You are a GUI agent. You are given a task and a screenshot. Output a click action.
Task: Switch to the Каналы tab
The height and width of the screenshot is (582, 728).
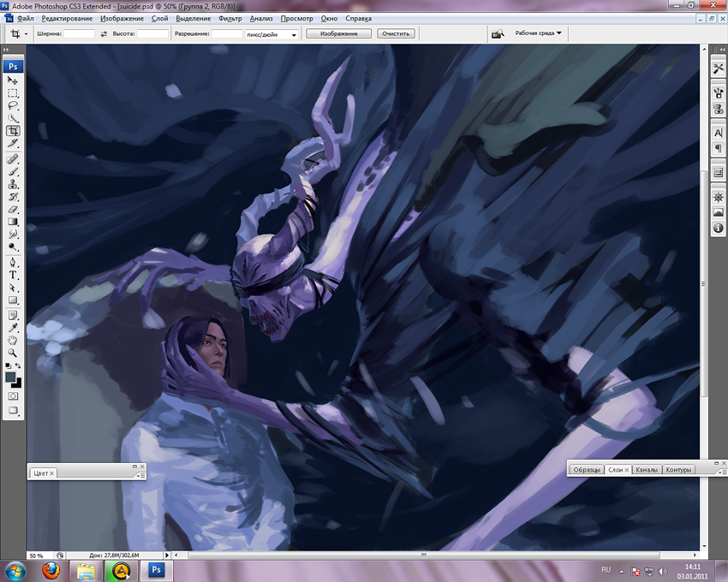point(647,470)
